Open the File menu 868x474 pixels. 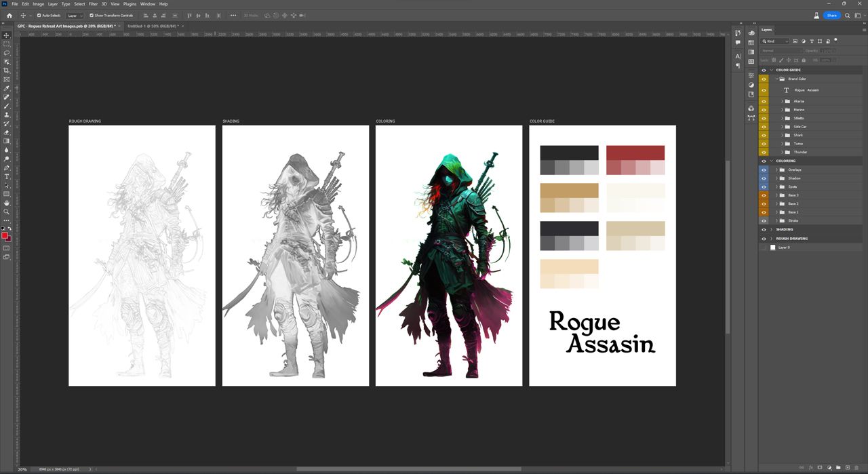click(x=15, y=4)
